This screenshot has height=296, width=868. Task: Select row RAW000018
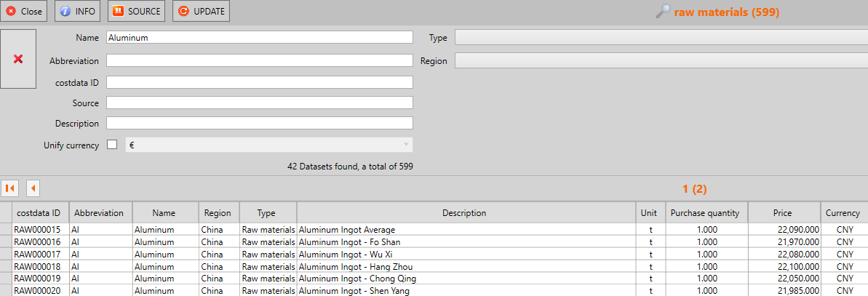click(x=434, y=267)
